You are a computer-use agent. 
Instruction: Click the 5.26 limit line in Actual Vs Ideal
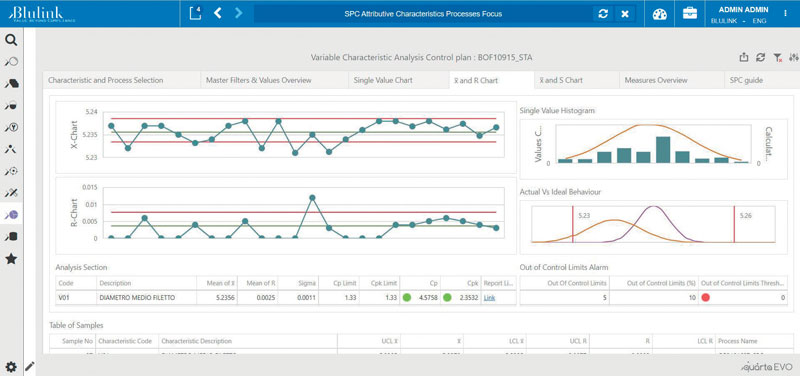pyautogui.click(x=734, y=224)
